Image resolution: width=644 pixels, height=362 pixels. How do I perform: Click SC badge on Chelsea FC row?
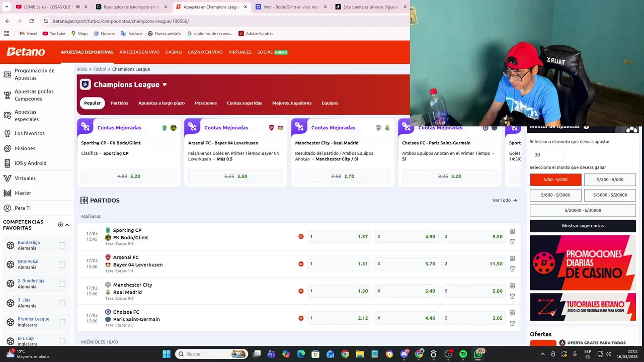click(x=301, y=318)
